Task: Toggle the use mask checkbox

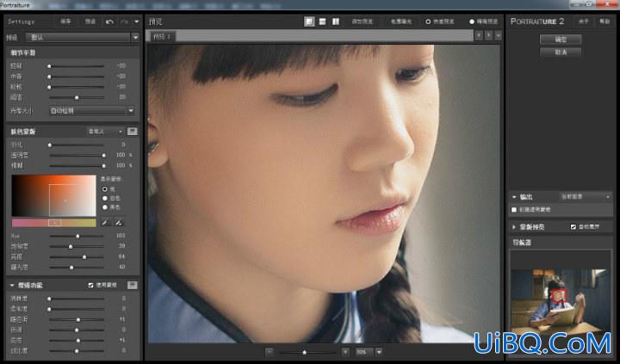Action: tap(91, 285)
